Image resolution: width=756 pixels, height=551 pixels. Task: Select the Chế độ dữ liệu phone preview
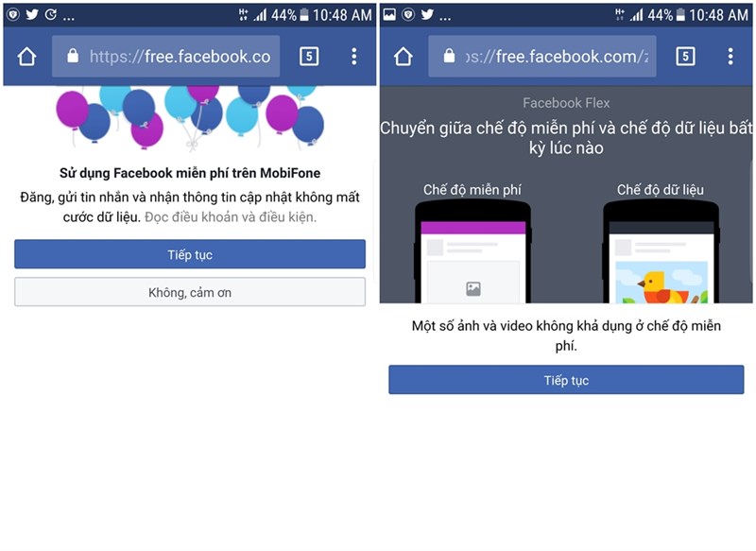coord(661,251)
